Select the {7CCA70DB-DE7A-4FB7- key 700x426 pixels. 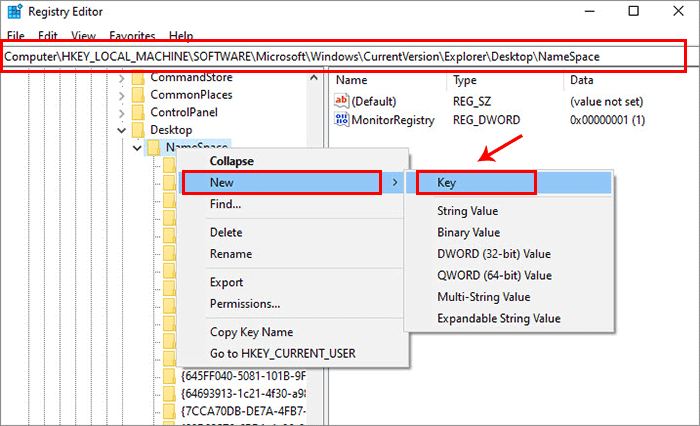(x=243, y=411)
